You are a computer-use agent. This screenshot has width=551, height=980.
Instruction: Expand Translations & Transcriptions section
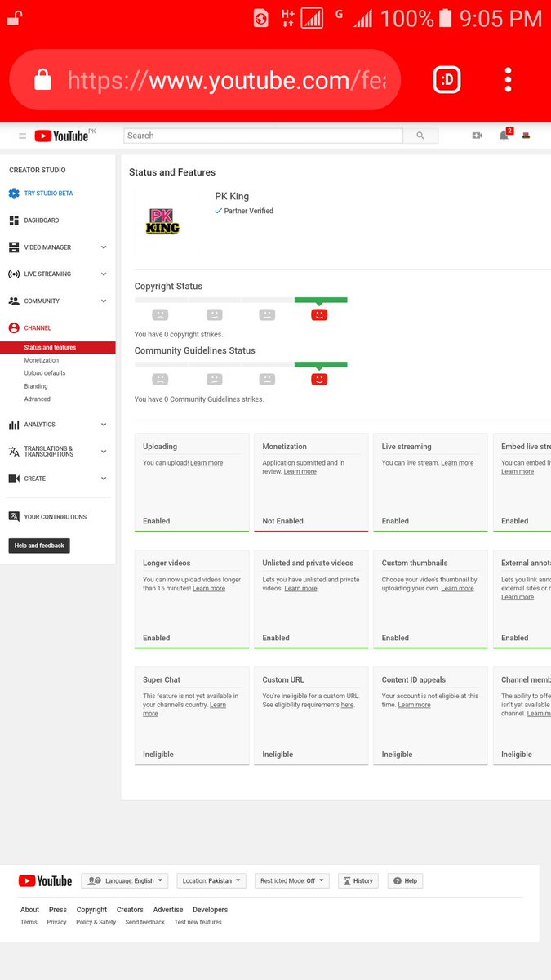pos(104,452)
